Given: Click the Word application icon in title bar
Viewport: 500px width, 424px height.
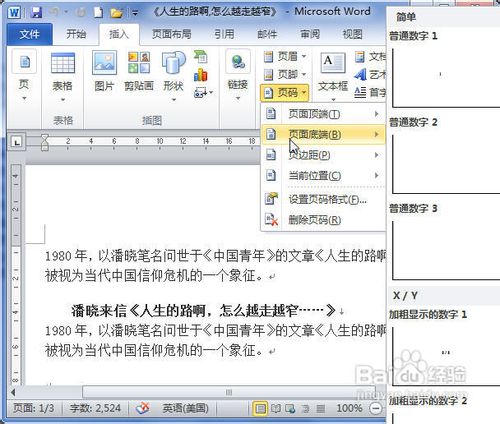Looking at the screenshot, I should pyautogui.click(x=14, y=12).
